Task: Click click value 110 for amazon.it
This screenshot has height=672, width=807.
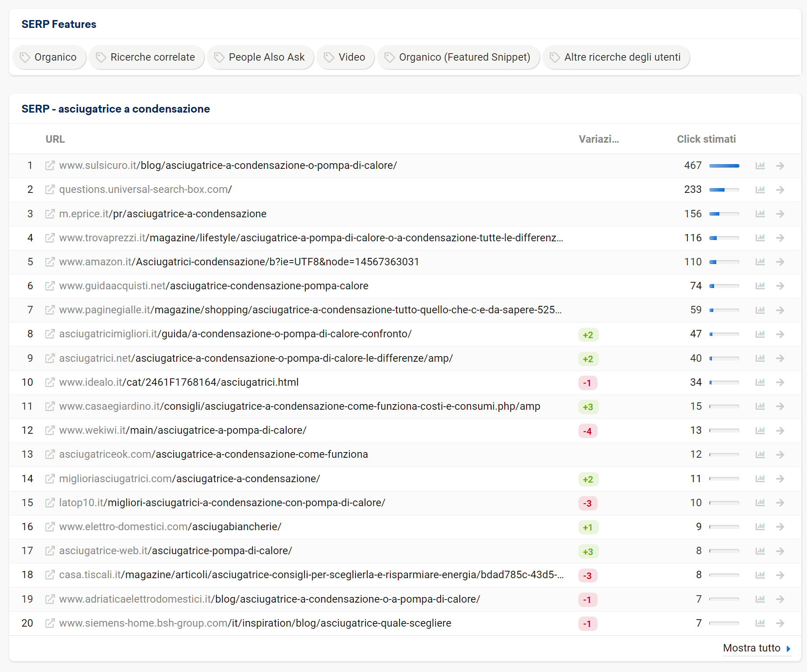Action: point(693,262)
